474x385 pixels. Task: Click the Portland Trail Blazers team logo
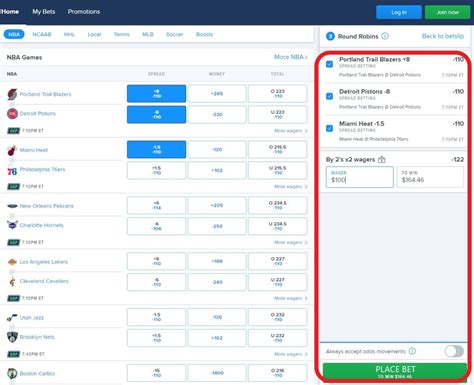click(12, 94)
